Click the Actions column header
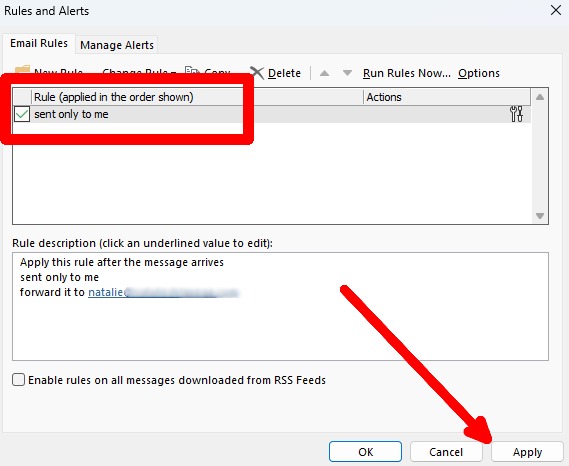This screenshot has width=569, height=466. pos(447,97)
